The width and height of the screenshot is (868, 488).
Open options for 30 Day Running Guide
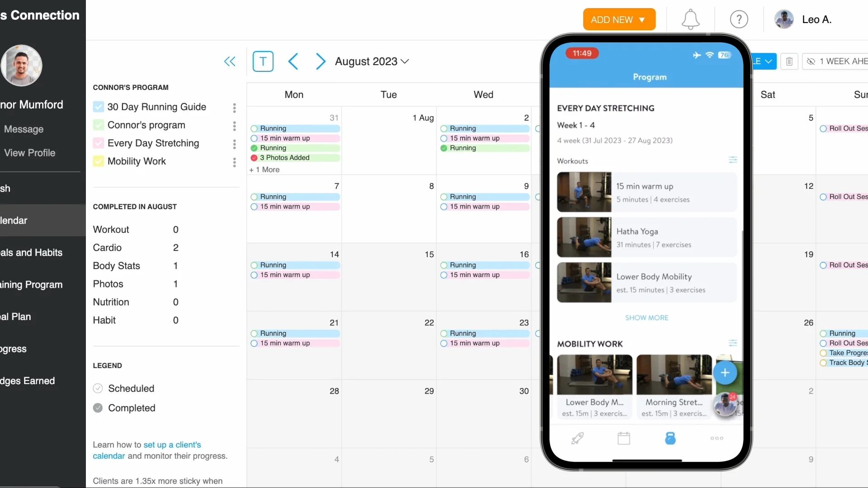tap(234, 108)
